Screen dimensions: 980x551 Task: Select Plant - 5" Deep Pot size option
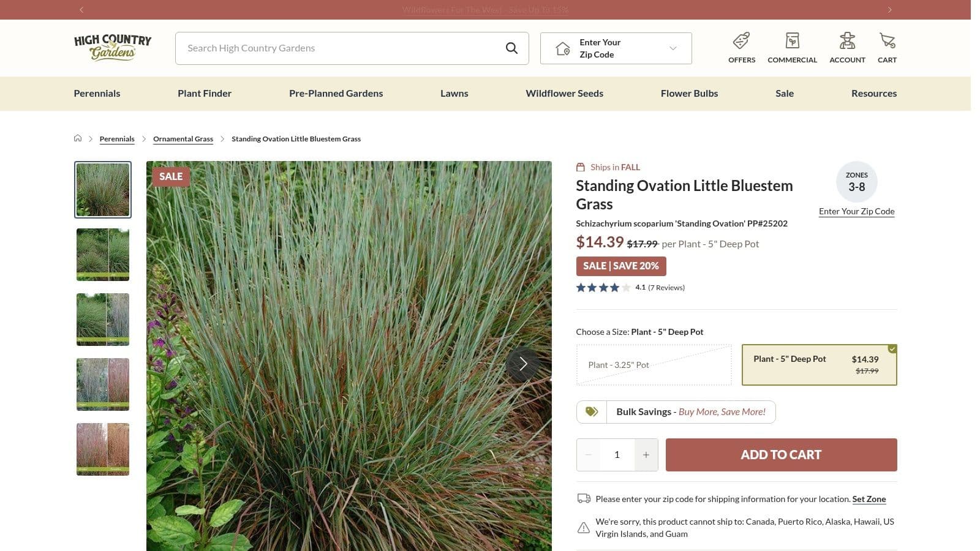click(819, 365)
